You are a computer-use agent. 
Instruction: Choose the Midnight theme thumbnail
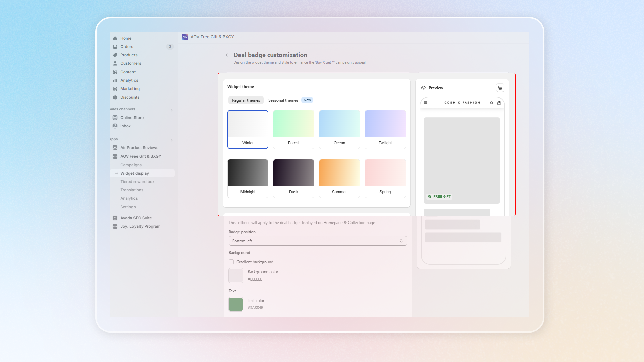248,178
